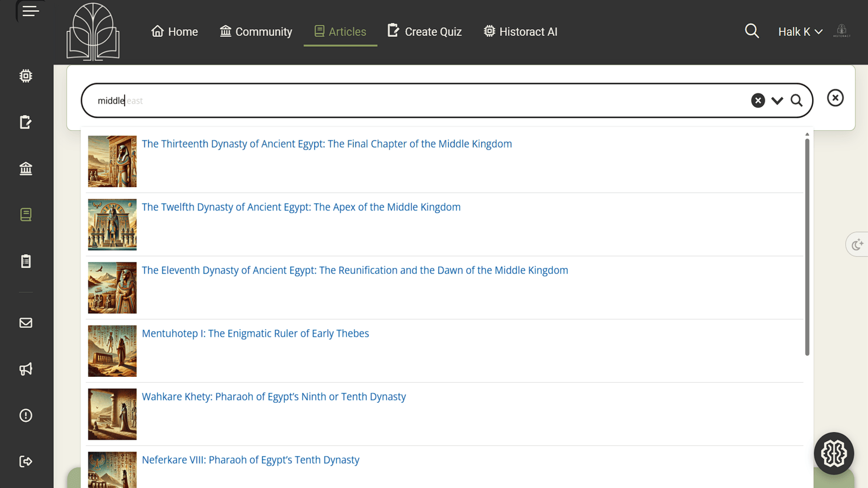Switch to the Home tab

point(174,31)
